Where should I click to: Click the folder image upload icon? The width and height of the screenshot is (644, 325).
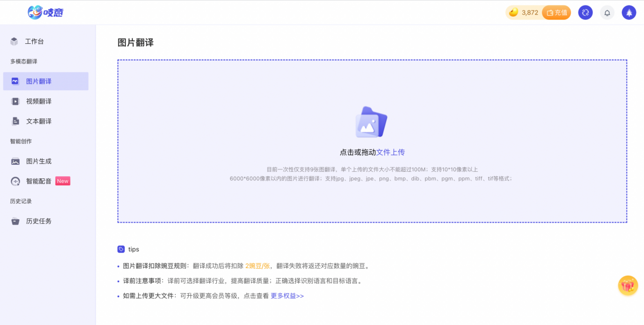point(371,122)
